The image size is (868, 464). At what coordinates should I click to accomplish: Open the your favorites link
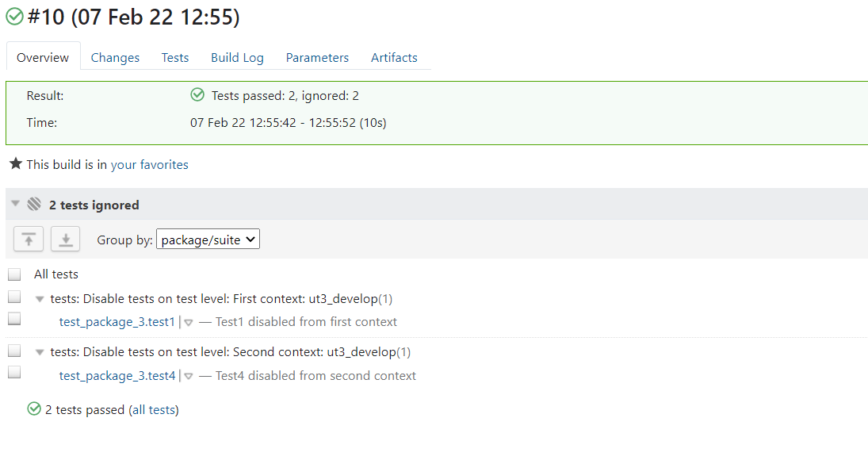[149, 165]
